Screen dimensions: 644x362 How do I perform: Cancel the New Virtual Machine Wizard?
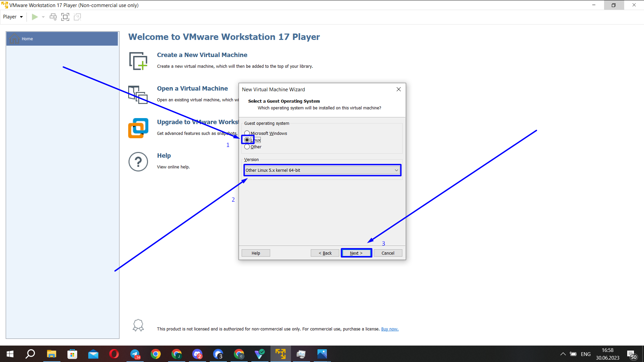click(388, 253)
